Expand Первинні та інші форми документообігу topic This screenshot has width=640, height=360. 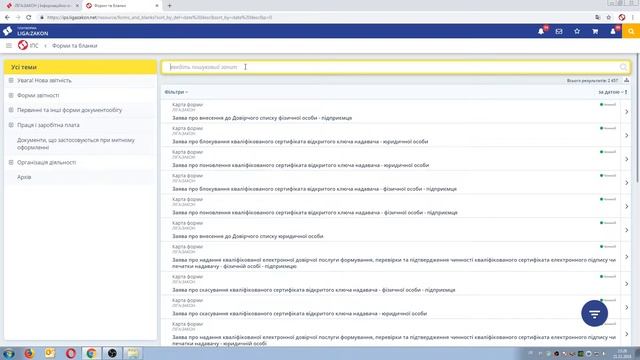(x=11, y=110)
